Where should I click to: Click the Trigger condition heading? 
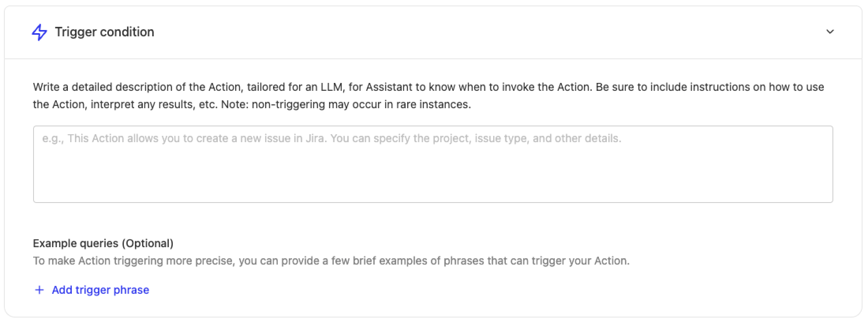pos(105,32)
